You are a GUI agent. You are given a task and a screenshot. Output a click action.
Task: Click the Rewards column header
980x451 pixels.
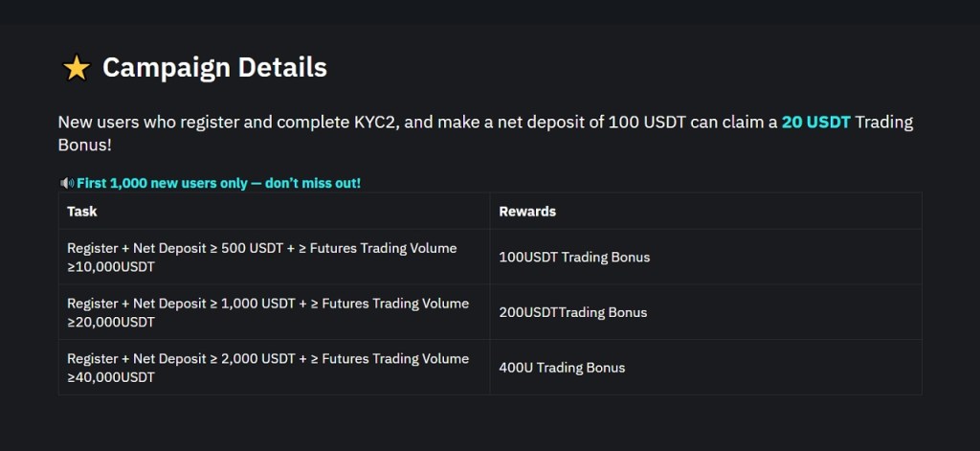tap(527, 211)
